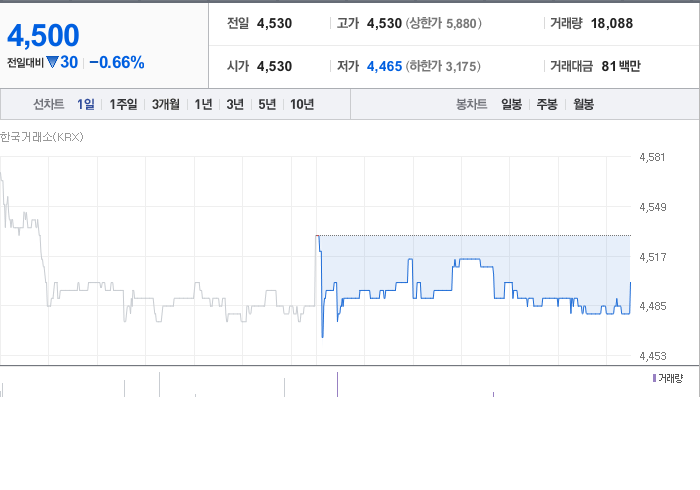This screenshot has height=490, width=700.
Task: Click the current price 4,500
Action: 43,35
